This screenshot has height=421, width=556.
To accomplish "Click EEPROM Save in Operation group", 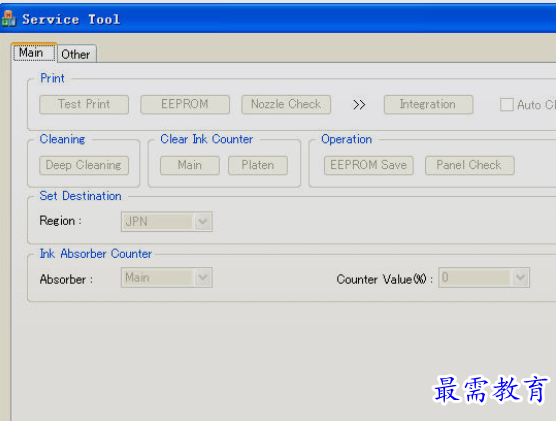I will point(369,165).
